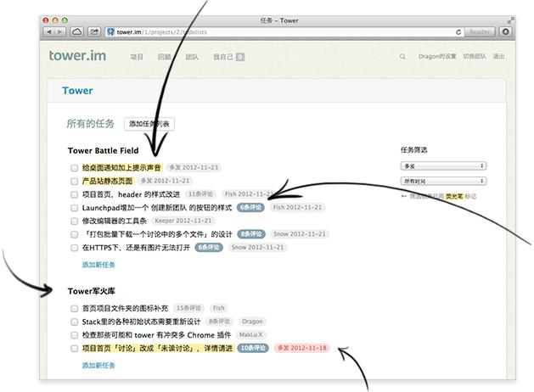Open 6条评论 badge on Launchpad task
The width and height of the screenshot is (534, 392).
[x=250, y=207]
